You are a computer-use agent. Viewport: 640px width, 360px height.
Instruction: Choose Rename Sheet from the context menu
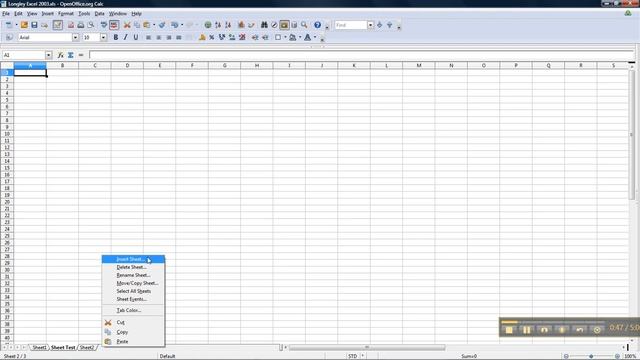pyautogui.click(x=133, y=275)
